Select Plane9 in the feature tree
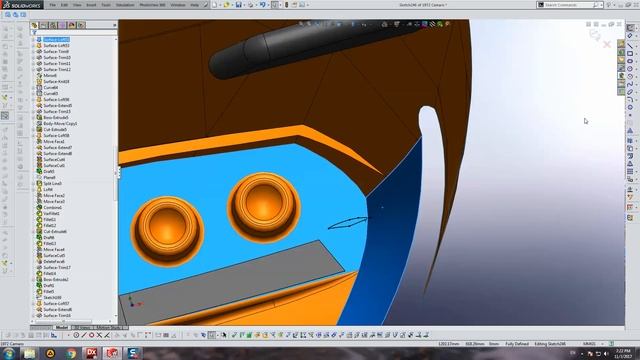This screenshot has height=360, width=640. [x=49, y=178]
